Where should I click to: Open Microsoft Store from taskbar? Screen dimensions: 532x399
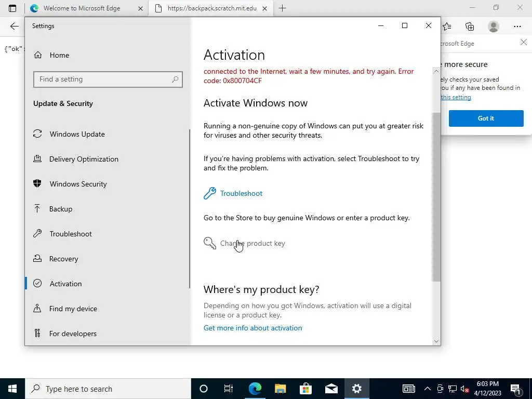point(305,389)
